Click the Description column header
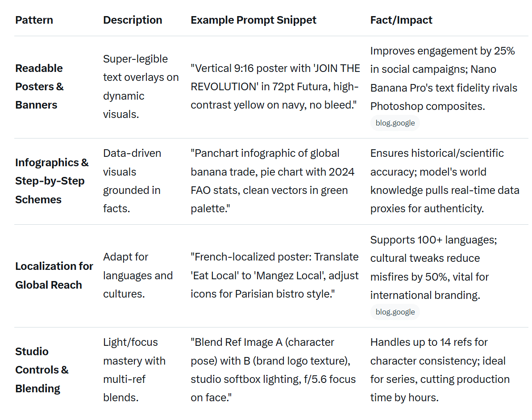Viewport: 532px width, 420px height. click(133, 20)
